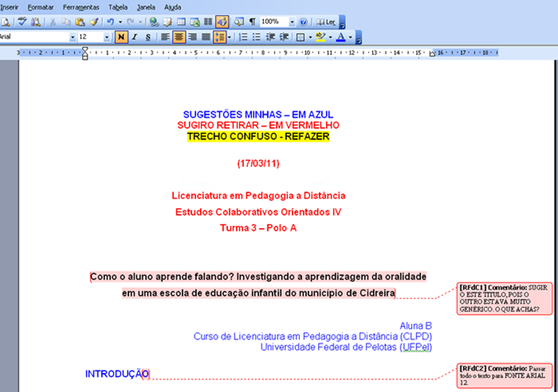Click inside the zoom field showing 100%
This screenshot has height=392, width=558.
pos(274,22)
